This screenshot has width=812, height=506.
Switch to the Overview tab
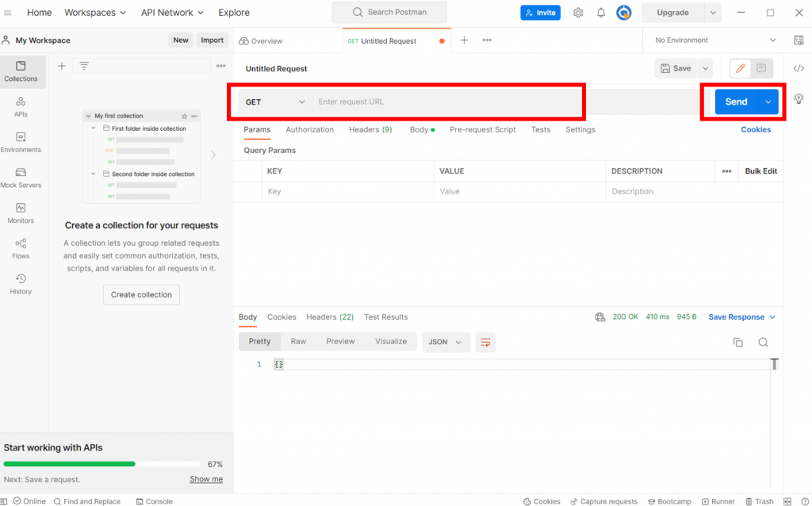click(x=260, y=41)
